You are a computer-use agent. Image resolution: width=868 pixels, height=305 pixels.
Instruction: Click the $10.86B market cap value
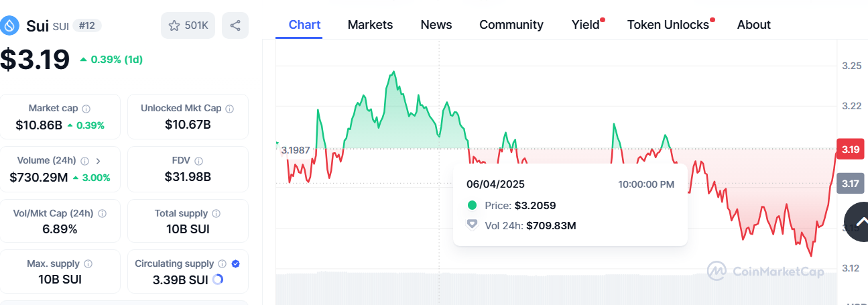pyautogui.click(x=39, y=125)
